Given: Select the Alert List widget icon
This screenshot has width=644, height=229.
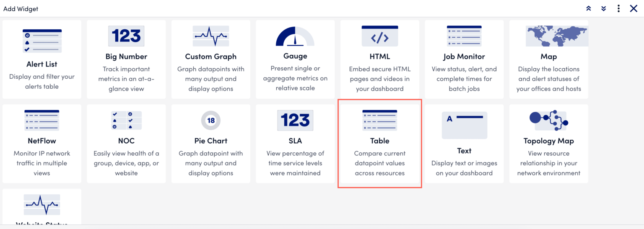Looking at the screenshot, I should (42, 41).
